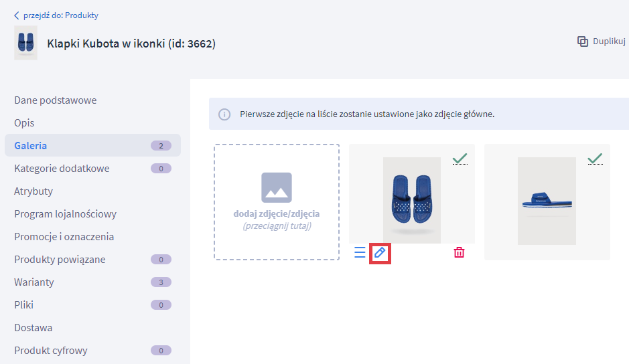629x364 pixels.
Task: Click the product thumbnail next to the title
Action: pos(25,43)
